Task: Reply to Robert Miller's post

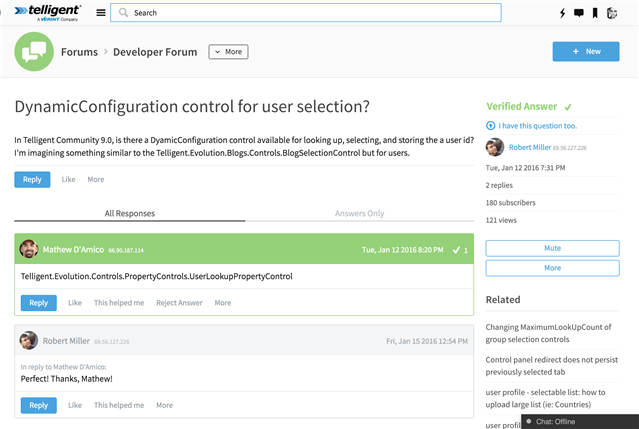Action: tap(39, 405)
